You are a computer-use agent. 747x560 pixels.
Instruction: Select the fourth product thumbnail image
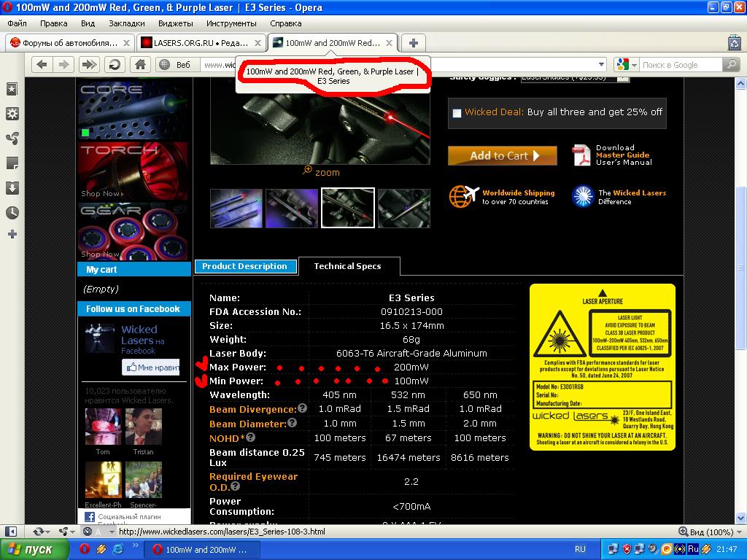coord(404,208)
